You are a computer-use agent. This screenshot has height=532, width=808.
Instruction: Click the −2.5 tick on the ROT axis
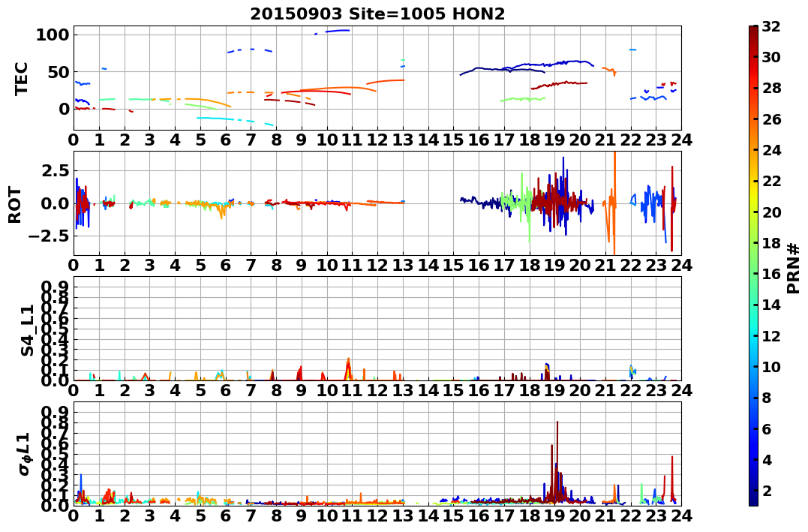coord(49,236)
